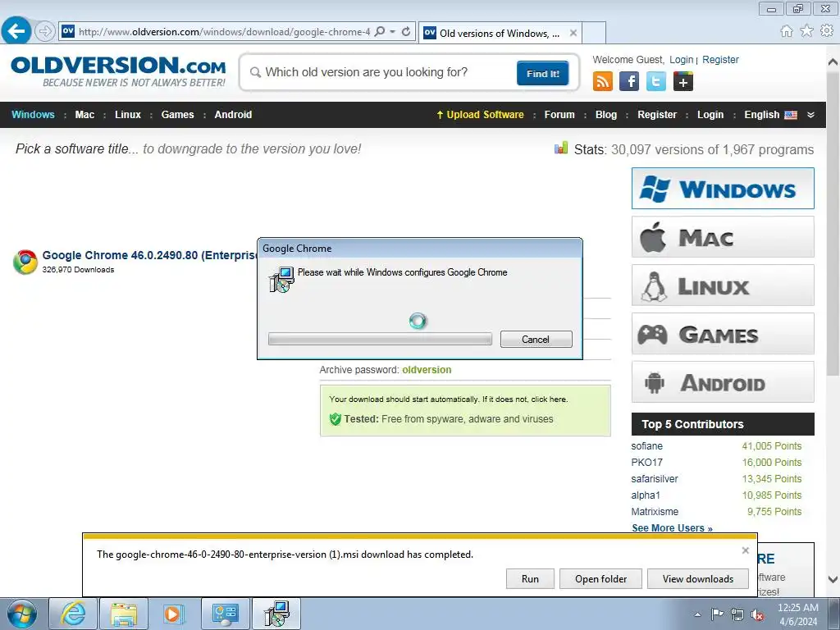Cancel the Google Chrome installer dialog
840x630 pixels.
tap(536, 339)
